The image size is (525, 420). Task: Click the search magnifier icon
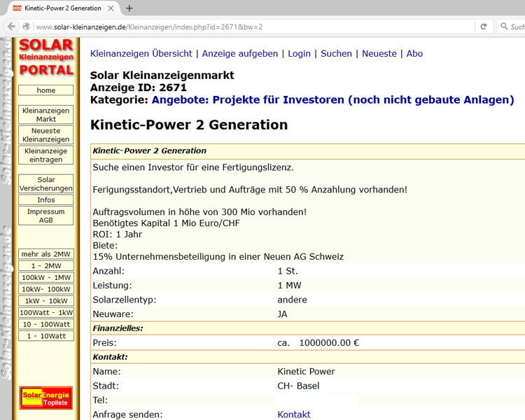pos(503,27)
